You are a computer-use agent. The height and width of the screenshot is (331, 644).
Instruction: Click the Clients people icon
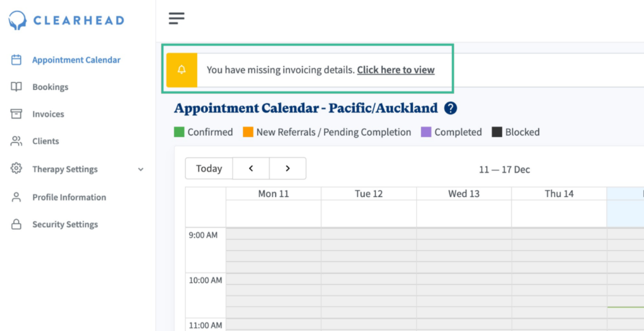click(x=16, y=141)
